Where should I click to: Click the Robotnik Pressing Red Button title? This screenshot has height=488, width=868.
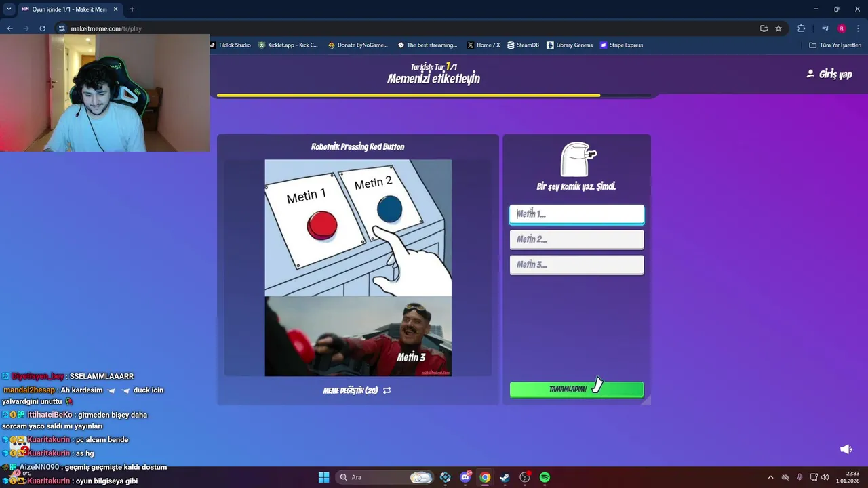point(357,146)
